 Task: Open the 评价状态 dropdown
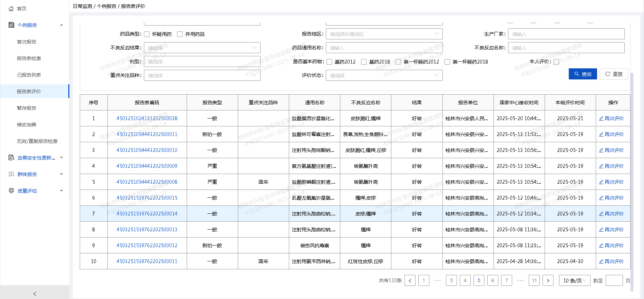(x=384, y=75)
